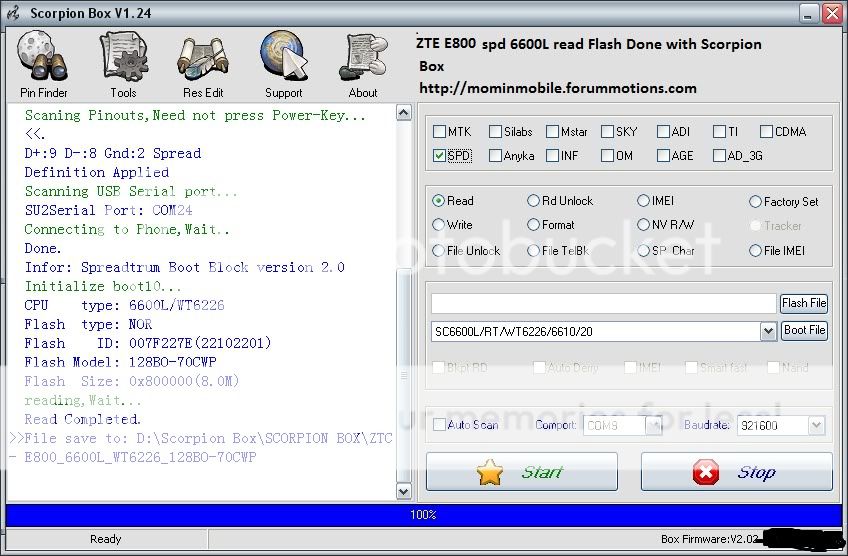Click the log scrollbar down arrow
848x556 pixels.
pyautogui.click(x=403, y=491)
